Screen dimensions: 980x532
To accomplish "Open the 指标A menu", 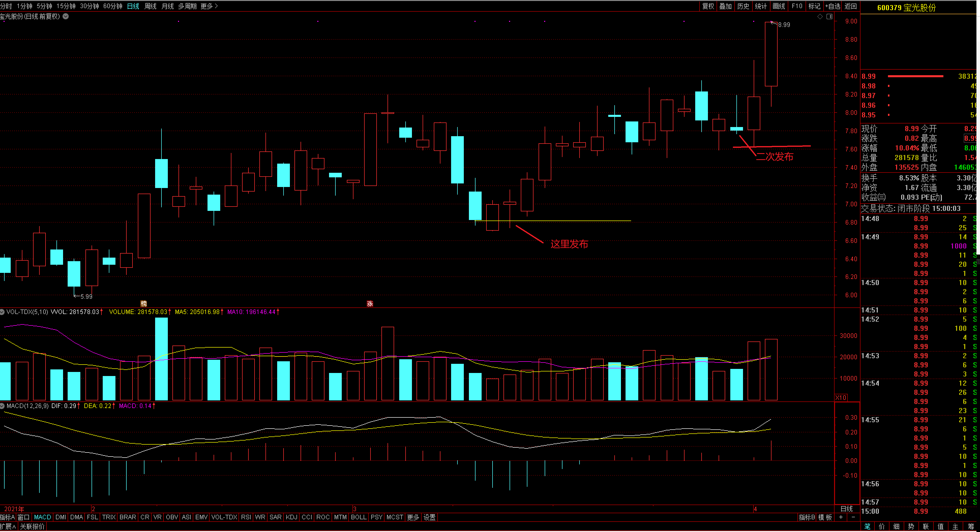I will [8, 518].
